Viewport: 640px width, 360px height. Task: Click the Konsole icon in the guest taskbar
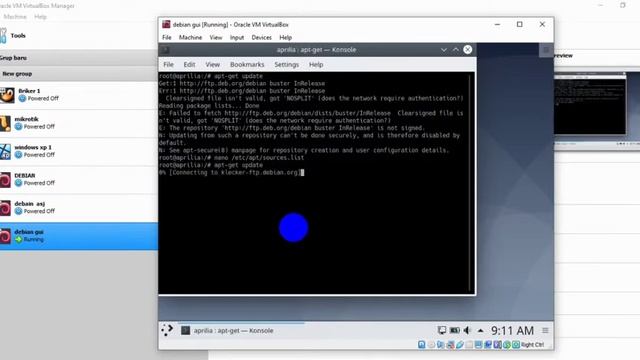coord(185,331)
